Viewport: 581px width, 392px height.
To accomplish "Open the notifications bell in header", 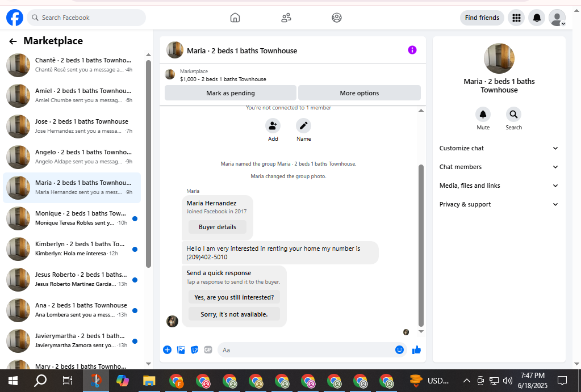I will coord(537,18).
